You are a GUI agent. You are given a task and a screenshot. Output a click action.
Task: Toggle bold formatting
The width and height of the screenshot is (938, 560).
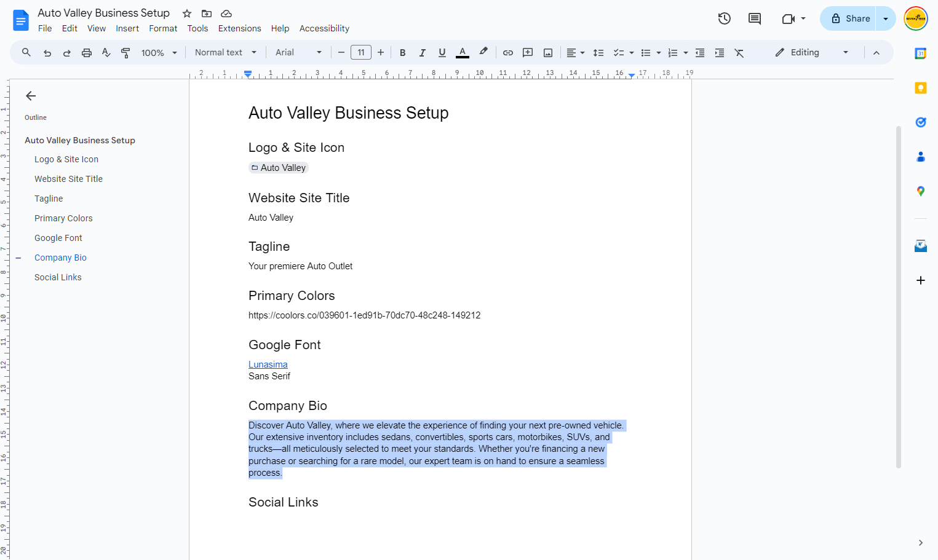[x=403, y=53]
